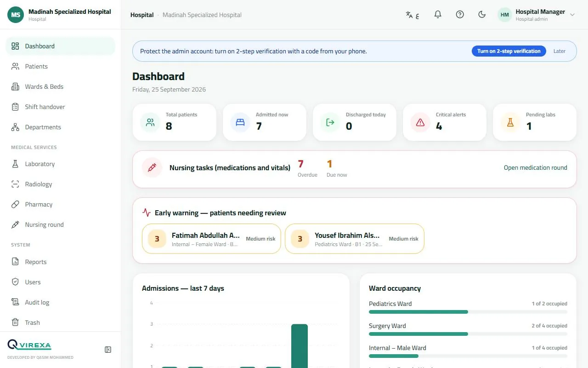Click the date Friday, 25 September 2026
Screen dimensions: 588x368
(169, 89)
